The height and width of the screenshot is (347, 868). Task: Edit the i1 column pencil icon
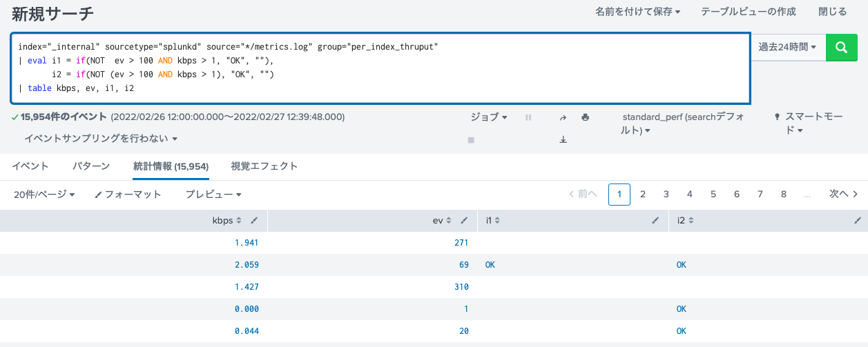tap(656, 221)
